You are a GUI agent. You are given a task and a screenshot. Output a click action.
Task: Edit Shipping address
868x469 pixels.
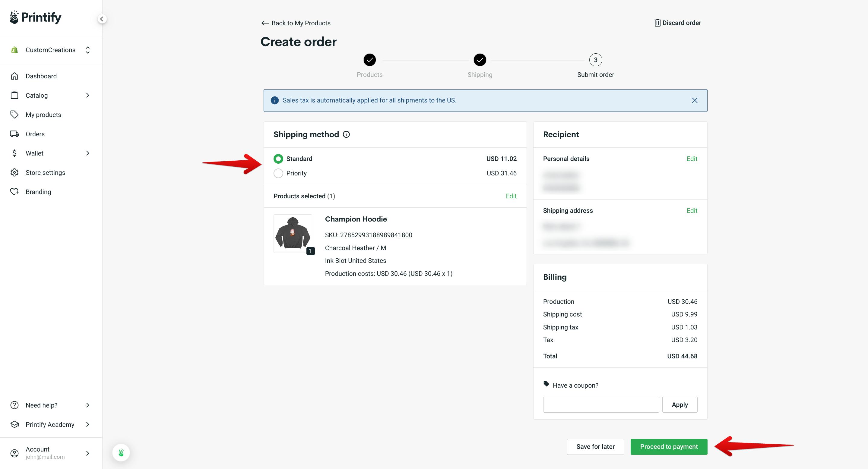(692, 210)
